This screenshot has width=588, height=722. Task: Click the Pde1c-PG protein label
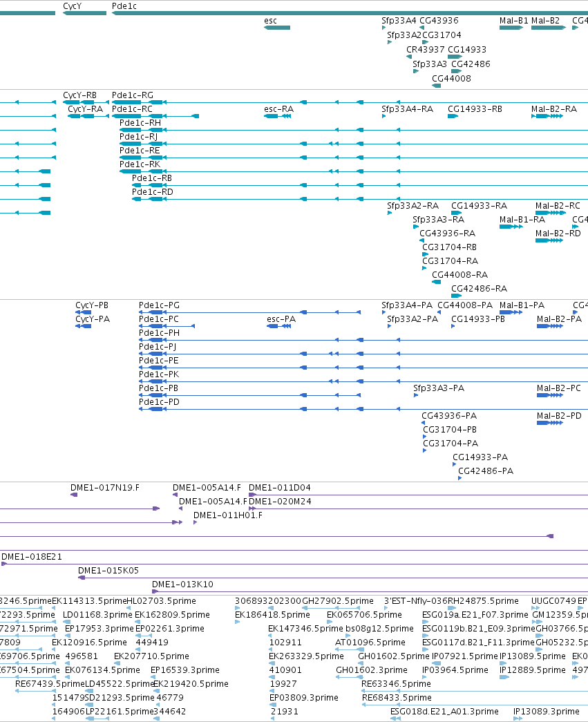[x=159, y=305]
